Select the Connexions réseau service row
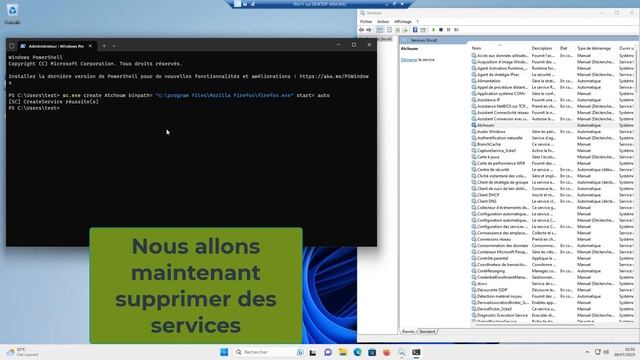This screenshot has height=360, width=640. click(553, 239)
